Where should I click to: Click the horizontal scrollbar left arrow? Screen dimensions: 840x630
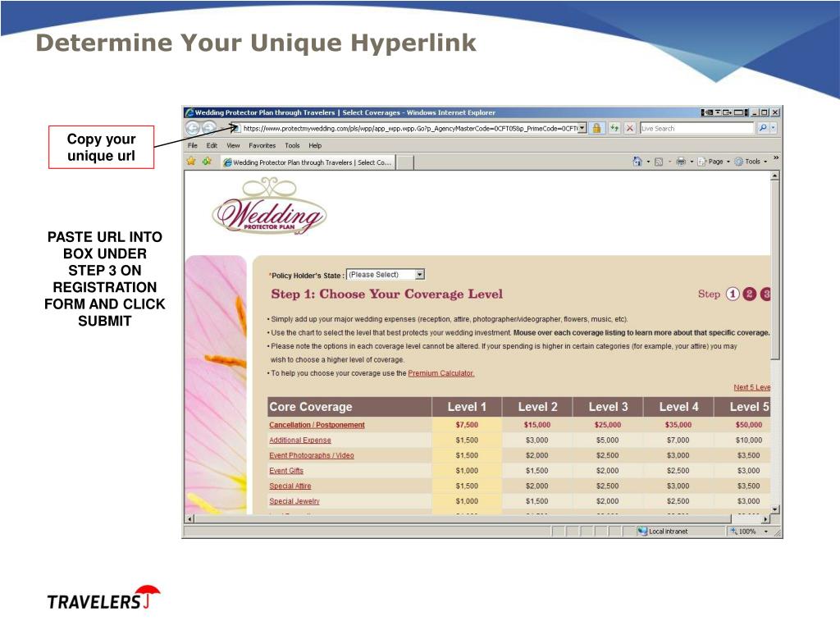tap(189, 518)
